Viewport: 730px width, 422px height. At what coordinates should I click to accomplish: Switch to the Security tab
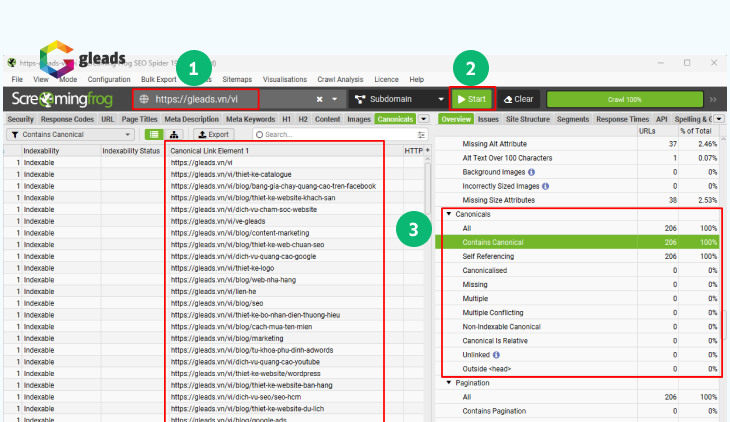coord(20,119)
